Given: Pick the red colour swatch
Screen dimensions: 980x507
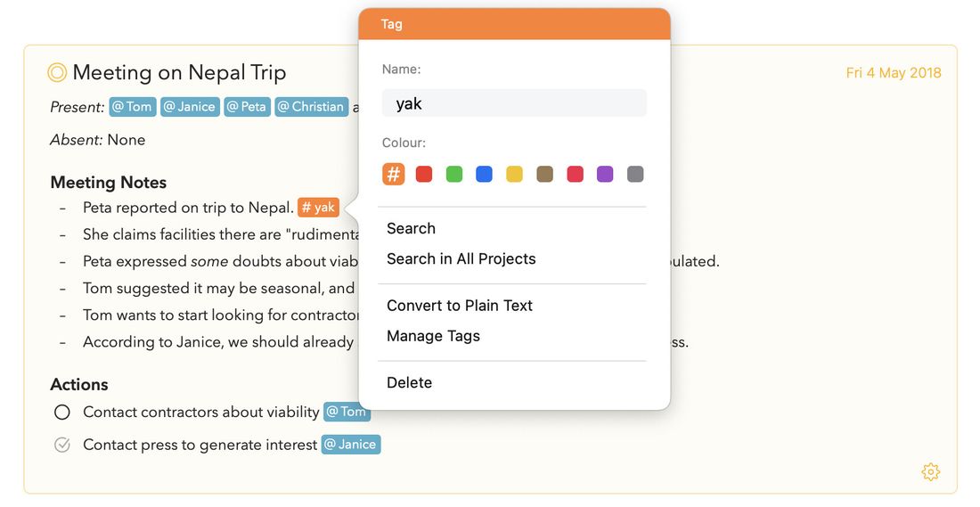Looking at the screenshot, I should click(x=424, y=174).
